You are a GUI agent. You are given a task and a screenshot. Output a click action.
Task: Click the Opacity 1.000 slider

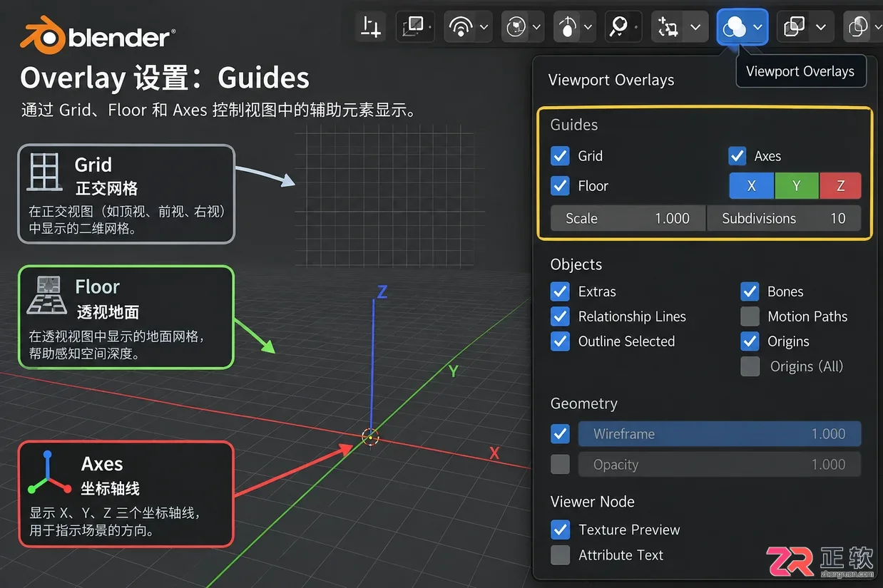coord(720,465)
